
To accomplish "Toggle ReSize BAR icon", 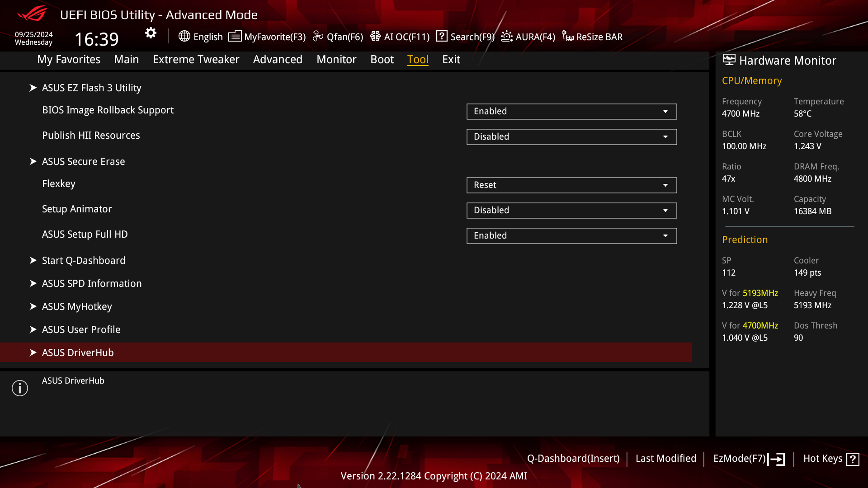I will pyautogui.click(x=568, y=36).
